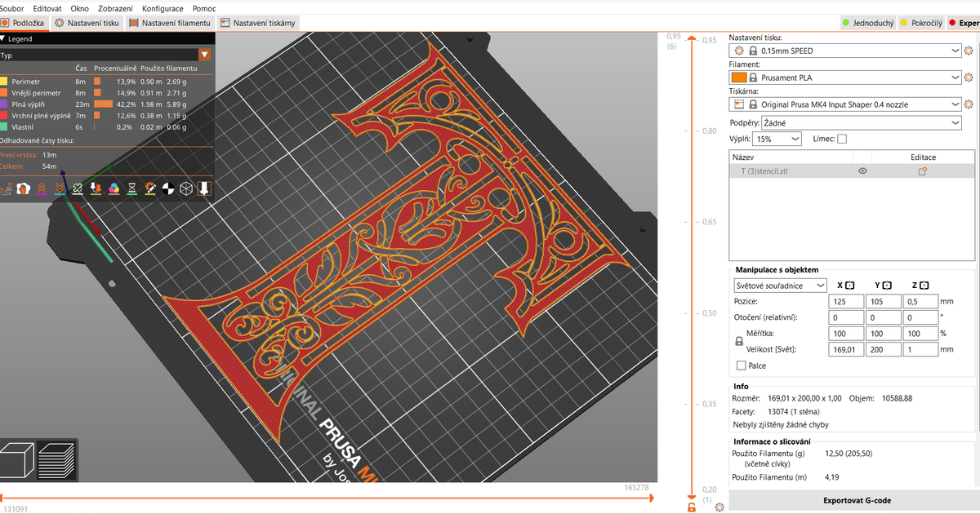This screenshot has width=980, height=514.
Task: Click the scale lock icon near Měřítka
Action: 740,342
